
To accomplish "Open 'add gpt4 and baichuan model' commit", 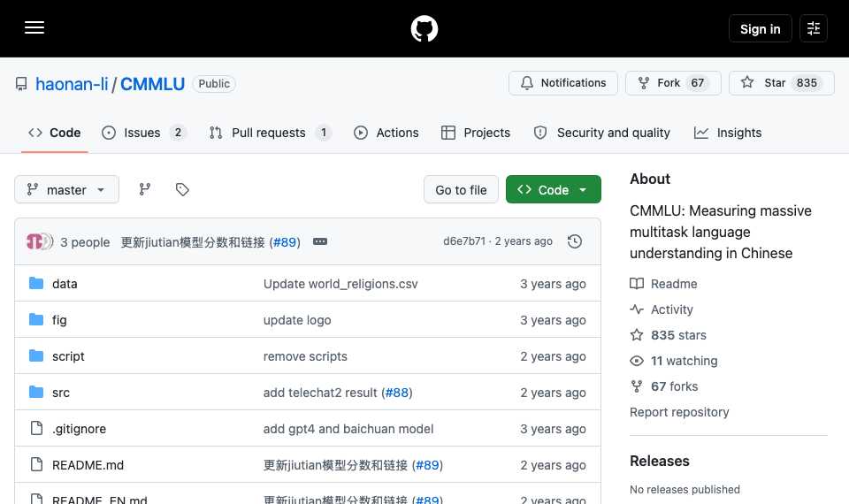I will pyautogui.click(x=348, y=429).
